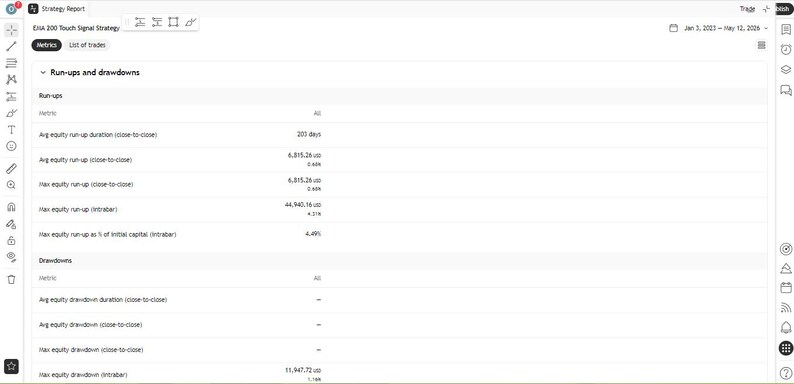This screenshot has height=384, width=794.
Task: Click the Avg equity run-up duration row label
Action: tap(98, 135)
